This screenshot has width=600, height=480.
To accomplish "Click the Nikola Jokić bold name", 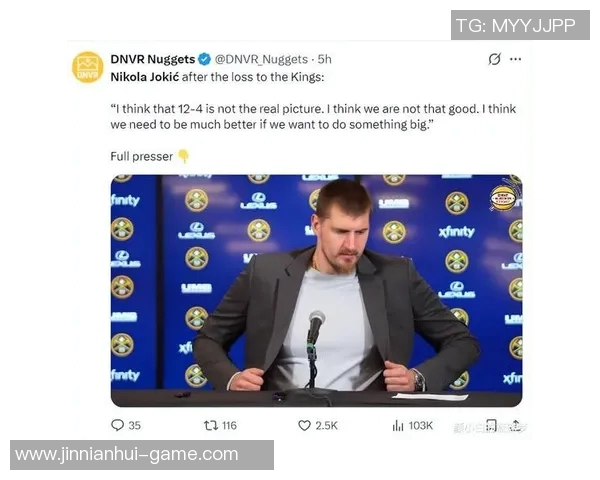I will click(145, 77).
